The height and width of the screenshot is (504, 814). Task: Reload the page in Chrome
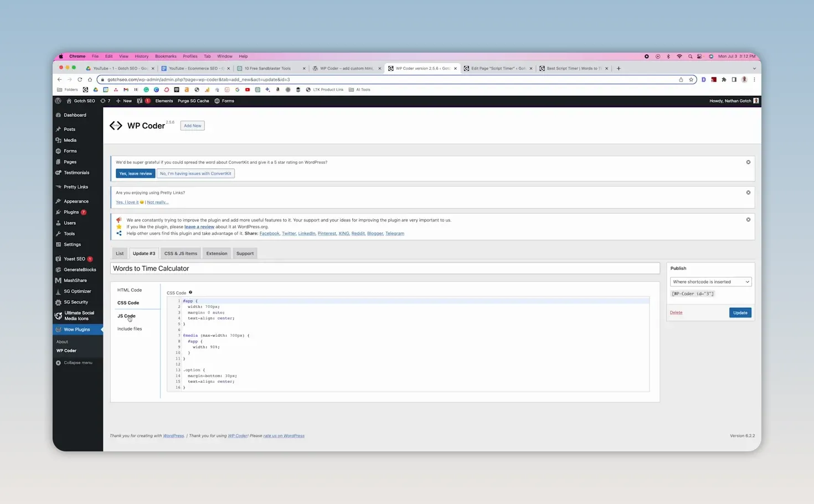tap(80, 80)
